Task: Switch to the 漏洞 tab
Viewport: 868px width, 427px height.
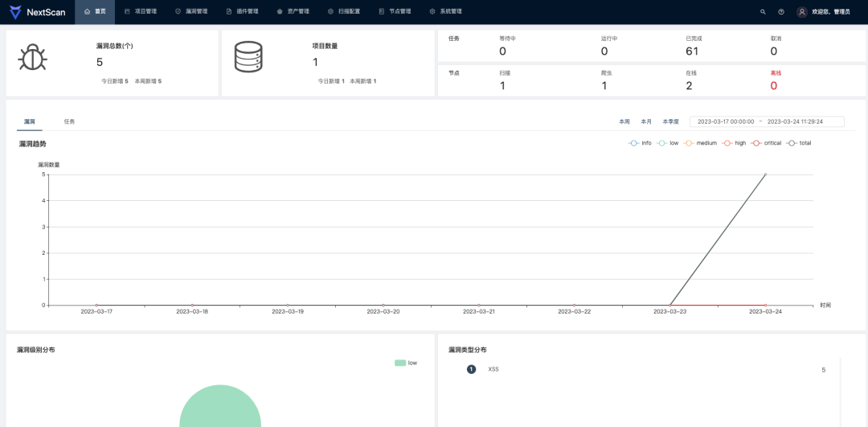Action: (30, 121)
